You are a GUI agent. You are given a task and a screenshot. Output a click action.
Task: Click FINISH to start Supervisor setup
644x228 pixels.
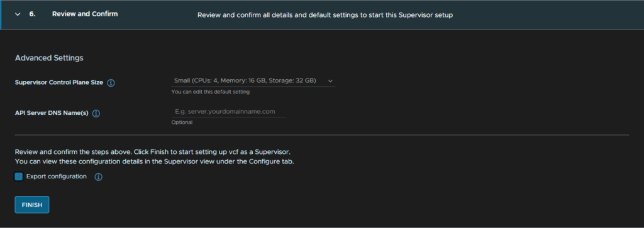tap(32, 205)
